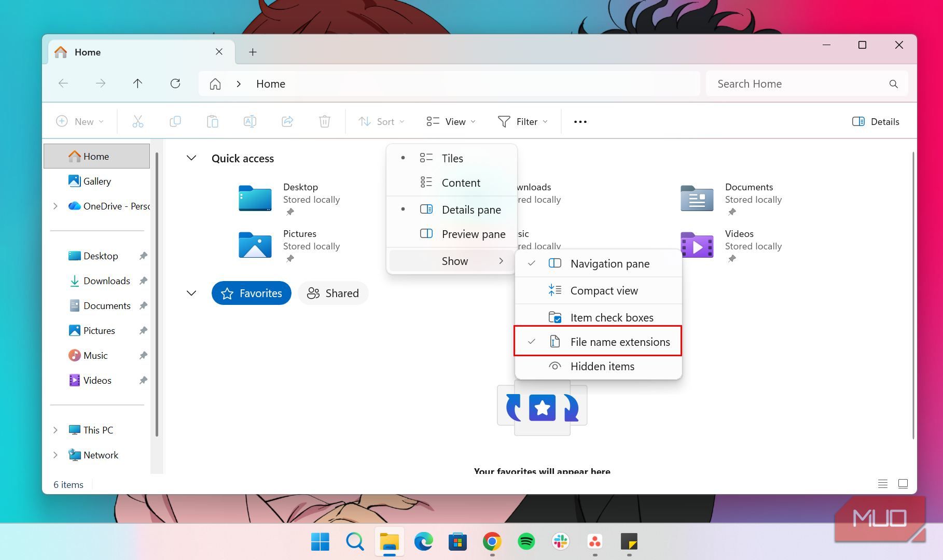
Task: Click the Delete trash can icon
Action: click(325, 121)
